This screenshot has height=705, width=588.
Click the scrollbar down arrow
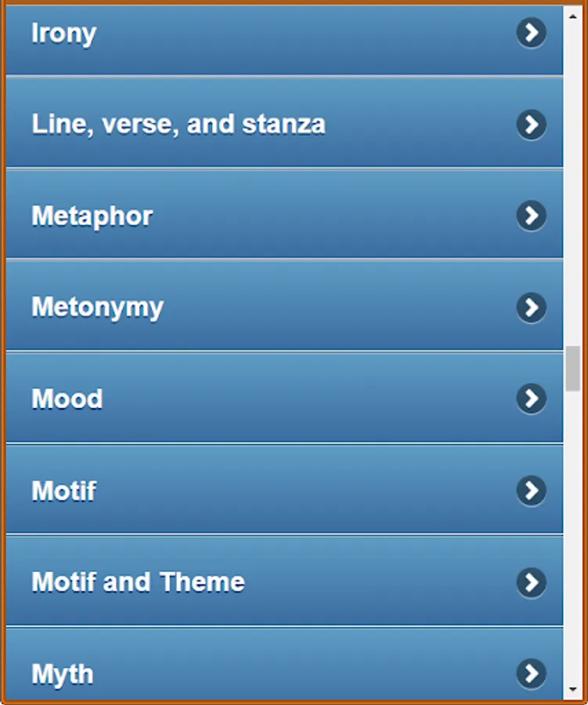[x=572, y=689]
